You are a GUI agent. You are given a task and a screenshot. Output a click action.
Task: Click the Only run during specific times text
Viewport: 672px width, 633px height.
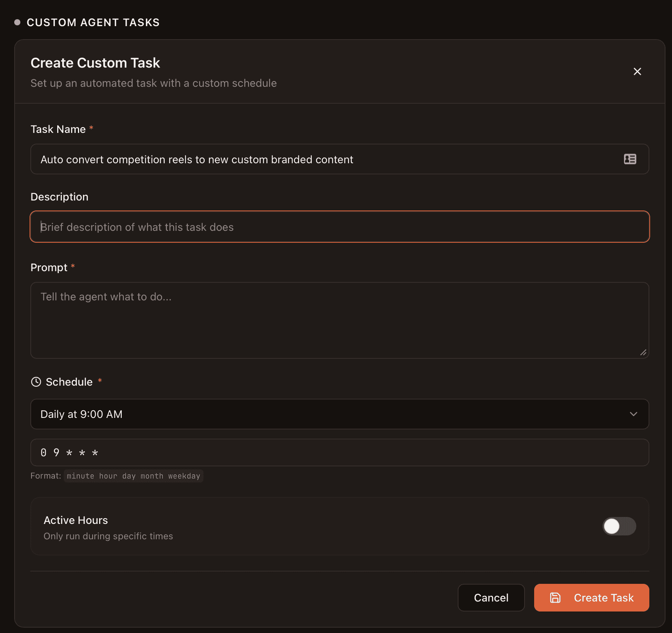(108, 536)
